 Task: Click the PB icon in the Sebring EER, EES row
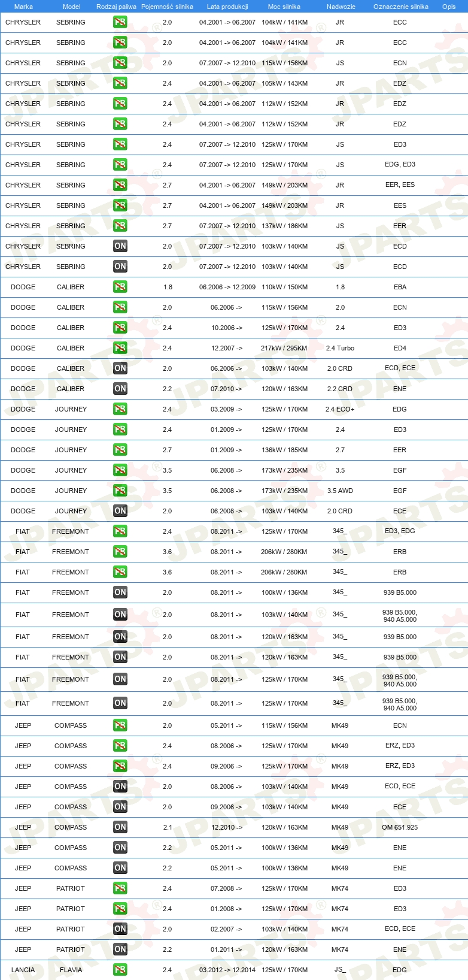click(120, 185)
